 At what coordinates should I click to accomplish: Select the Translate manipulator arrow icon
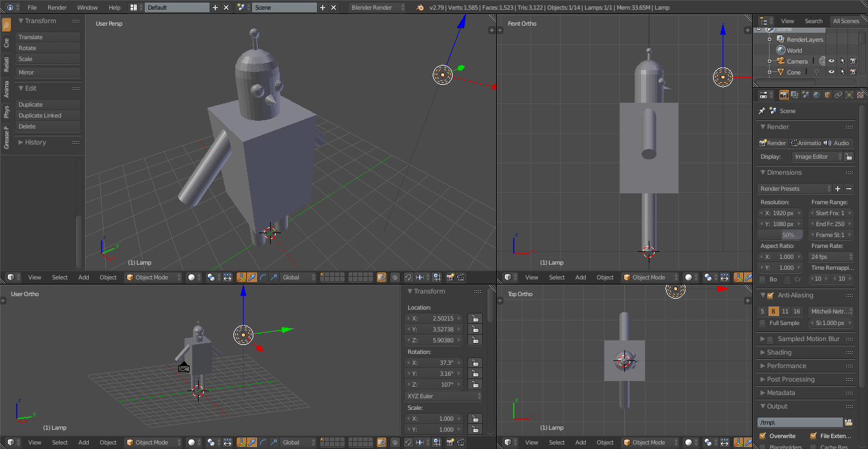252,277
